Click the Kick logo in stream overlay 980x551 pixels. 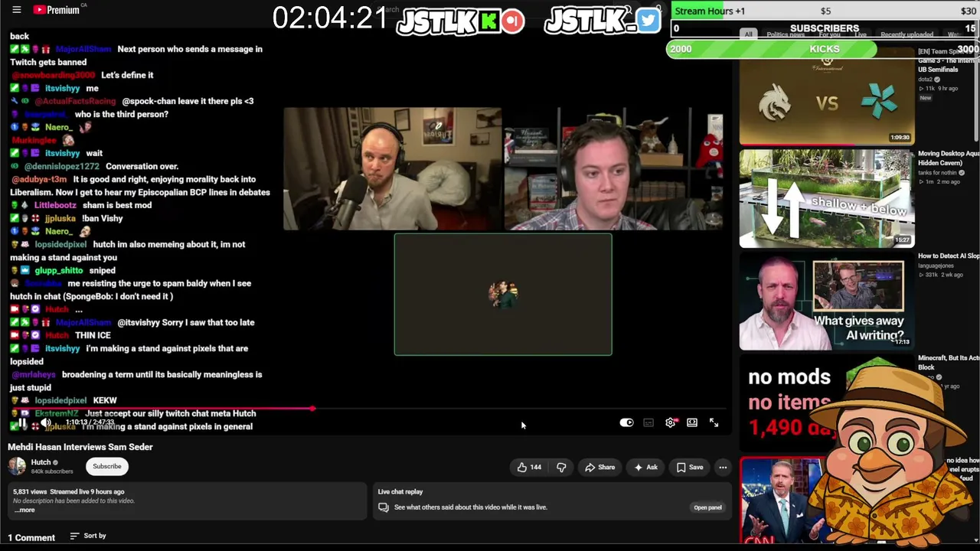click(489, 21)
